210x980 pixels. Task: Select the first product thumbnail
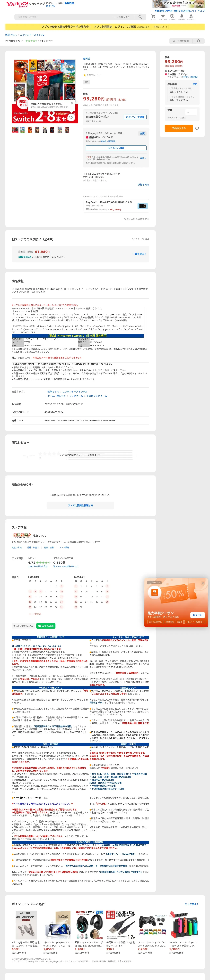pos(15,130)
